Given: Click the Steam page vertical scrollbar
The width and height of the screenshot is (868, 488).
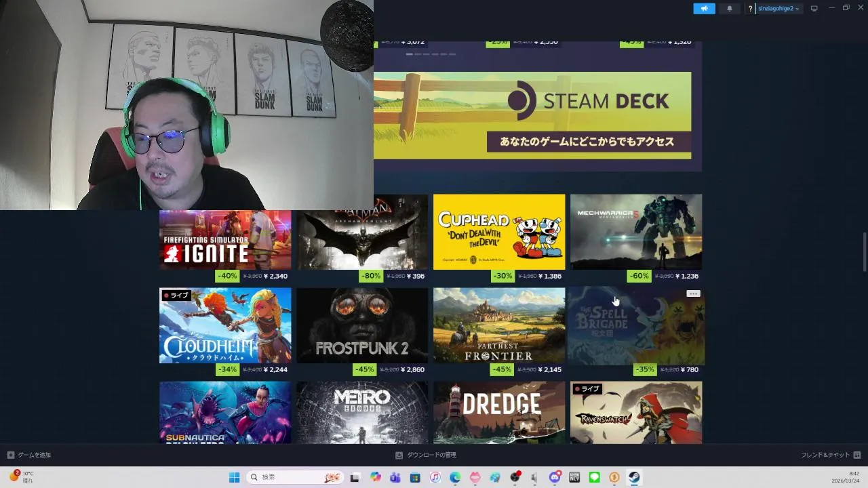Looking at the screenshot, I should tap(865, 252).
